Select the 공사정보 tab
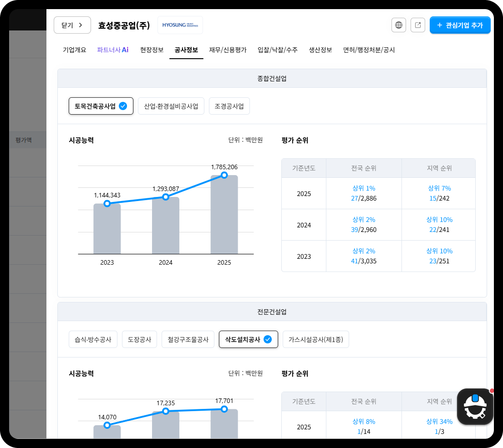This screenshot has width=503, height=448. (x=186, y=50)
